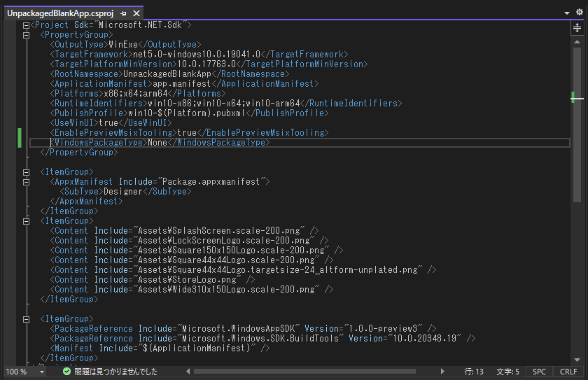Click the $(ApplicationManifest) include value
Screen dimensions: 588x380
click(x=197, y=348)
